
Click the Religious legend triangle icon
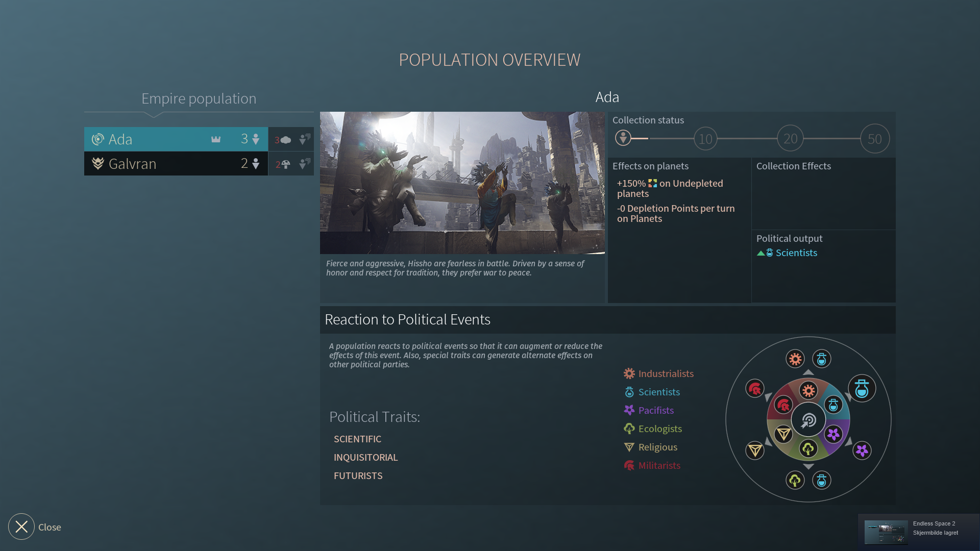tap(629, 447)
